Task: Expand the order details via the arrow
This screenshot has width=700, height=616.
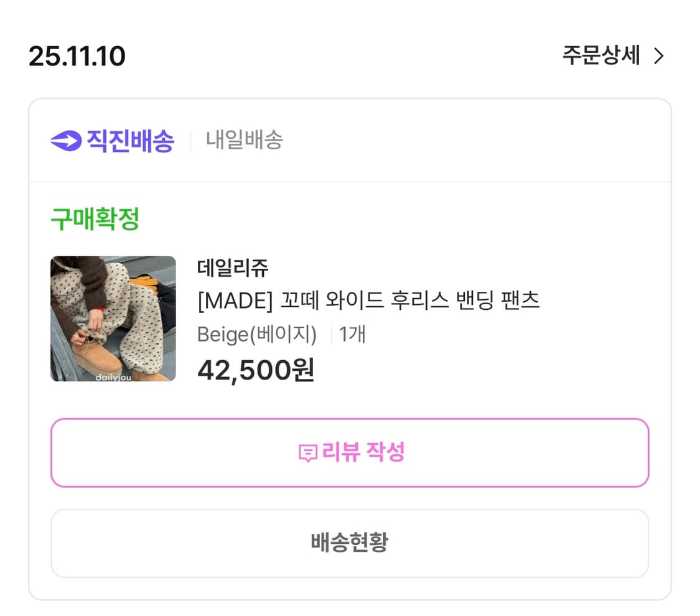Action: pos(660,56)
